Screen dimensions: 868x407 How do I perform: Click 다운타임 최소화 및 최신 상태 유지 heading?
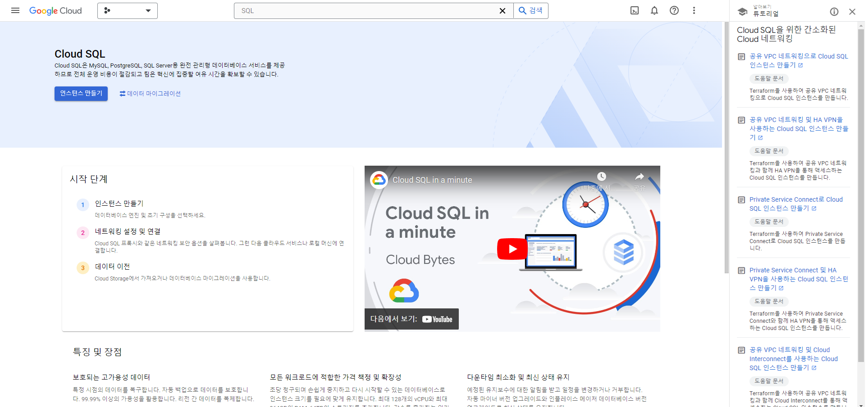pos(518,377)
